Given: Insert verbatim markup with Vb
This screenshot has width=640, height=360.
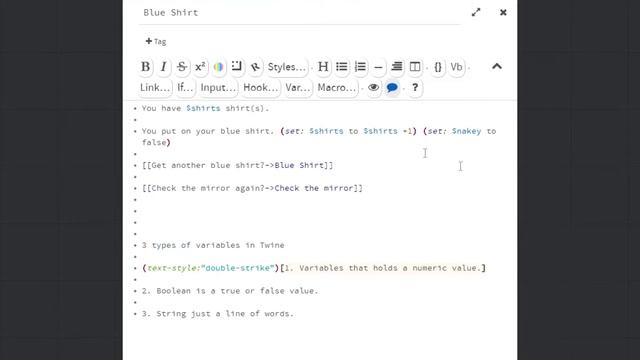Looking at the screenshot, I should tap(456, 67).
